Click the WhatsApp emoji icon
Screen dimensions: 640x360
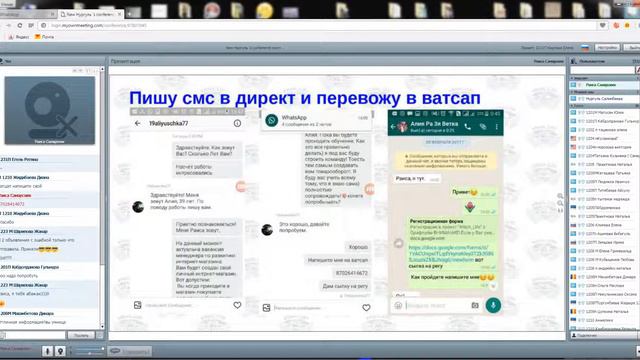[x=398, y=305]
